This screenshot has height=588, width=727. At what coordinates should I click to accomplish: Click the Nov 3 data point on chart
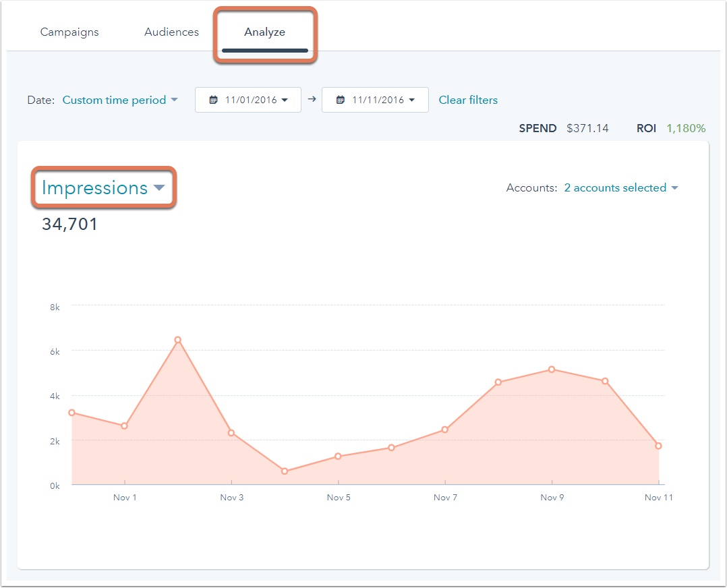tap(231, 433)
